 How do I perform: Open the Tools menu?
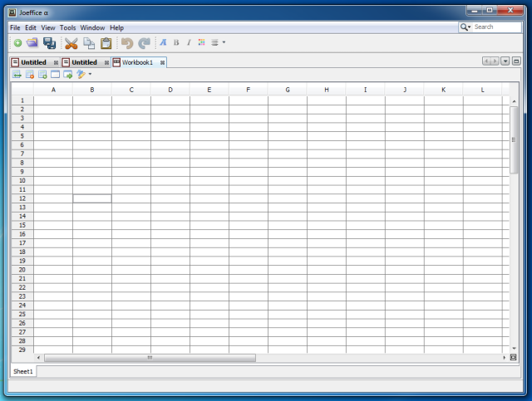pyautogui.click(x=68, y=27)
